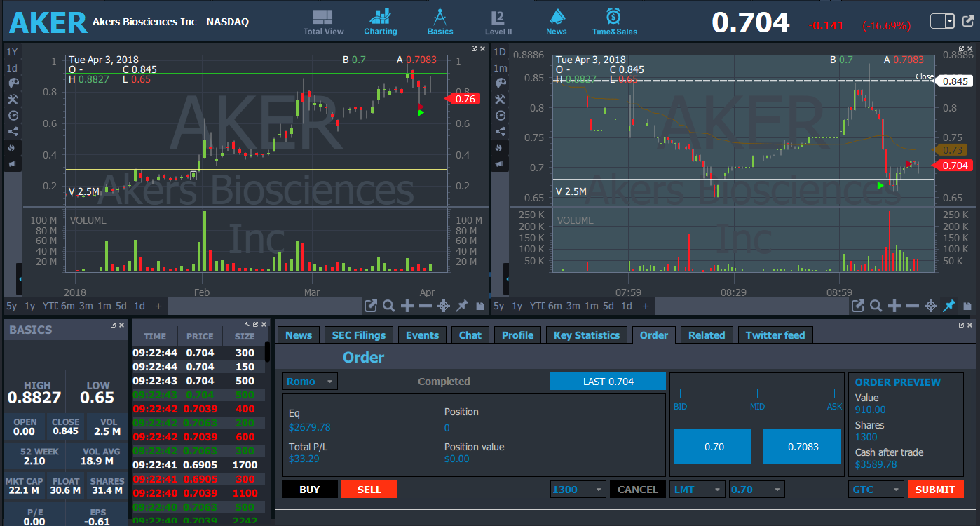
Task: Toggle the pin icon under the intraday chart
Action: click(949, 306)
